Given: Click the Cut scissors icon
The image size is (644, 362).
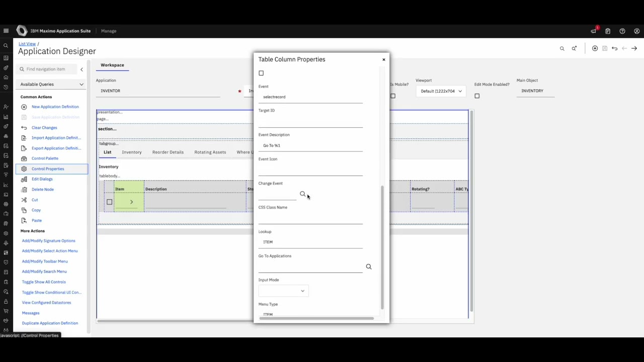Looking at the screenshot, I should (24, 200).
